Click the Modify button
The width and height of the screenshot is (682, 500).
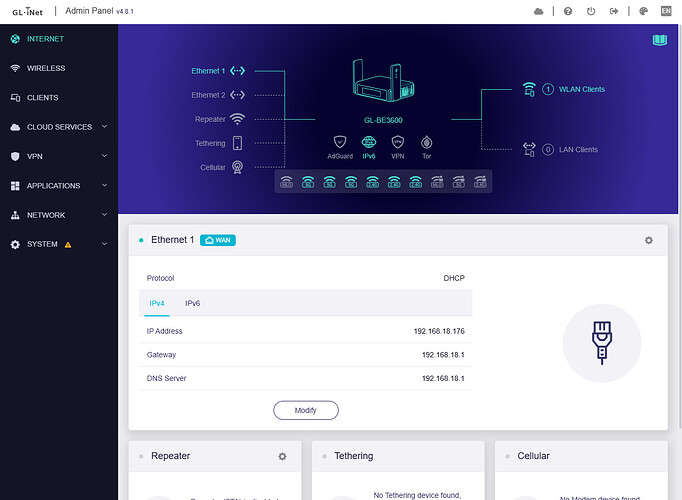click(x=306, y=410)
